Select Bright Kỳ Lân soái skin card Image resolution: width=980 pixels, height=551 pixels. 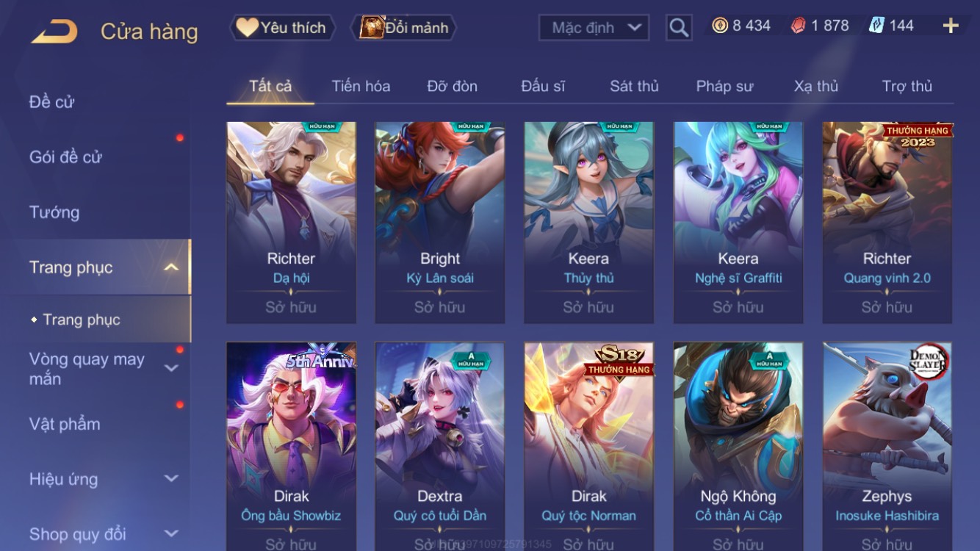[440, 223]
